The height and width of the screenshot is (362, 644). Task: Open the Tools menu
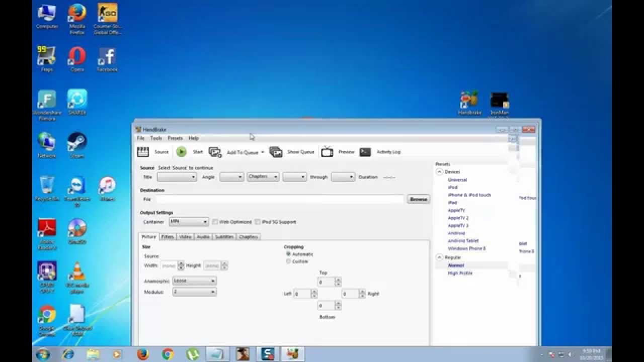tap(156, 138)
